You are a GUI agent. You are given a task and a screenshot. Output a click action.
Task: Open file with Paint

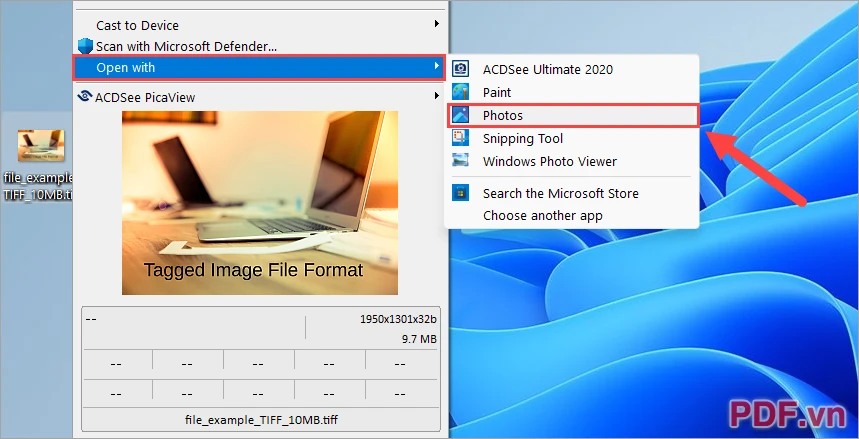point(572,93)
